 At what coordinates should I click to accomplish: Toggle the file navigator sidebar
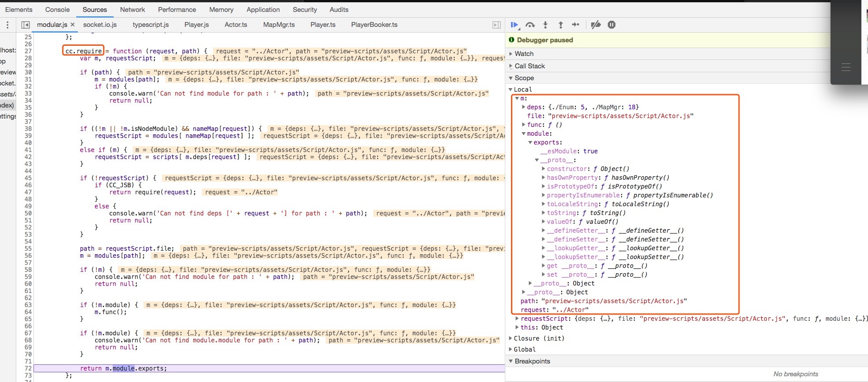click(26, 25)
